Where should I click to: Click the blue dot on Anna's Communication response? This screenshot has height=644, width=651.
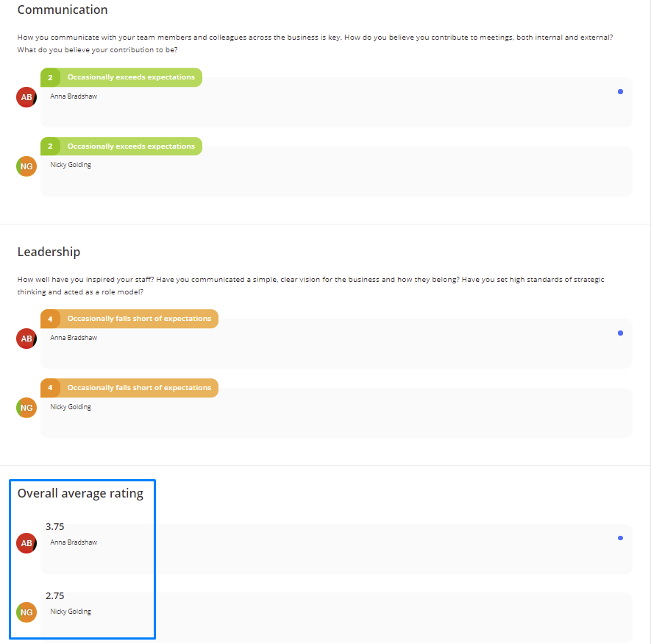tap(620, 92)
